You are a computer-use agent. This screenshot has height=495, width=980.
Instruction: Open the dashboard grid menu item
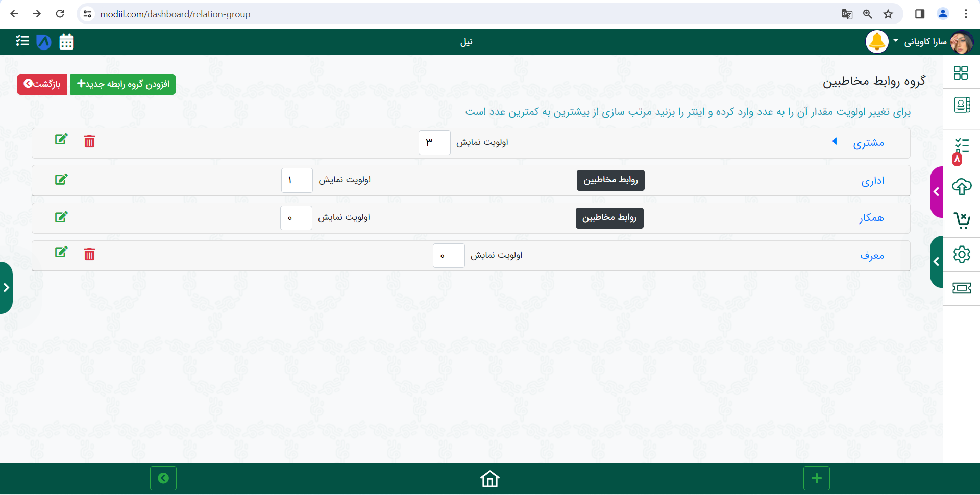961,73
